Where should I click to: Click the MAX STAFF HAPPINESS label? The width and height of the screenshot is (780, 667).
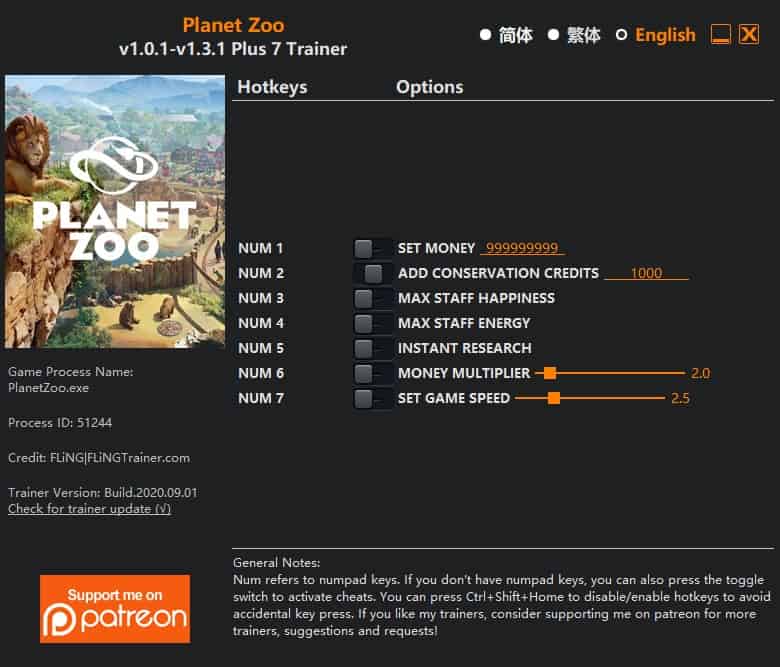click(476, 298)
